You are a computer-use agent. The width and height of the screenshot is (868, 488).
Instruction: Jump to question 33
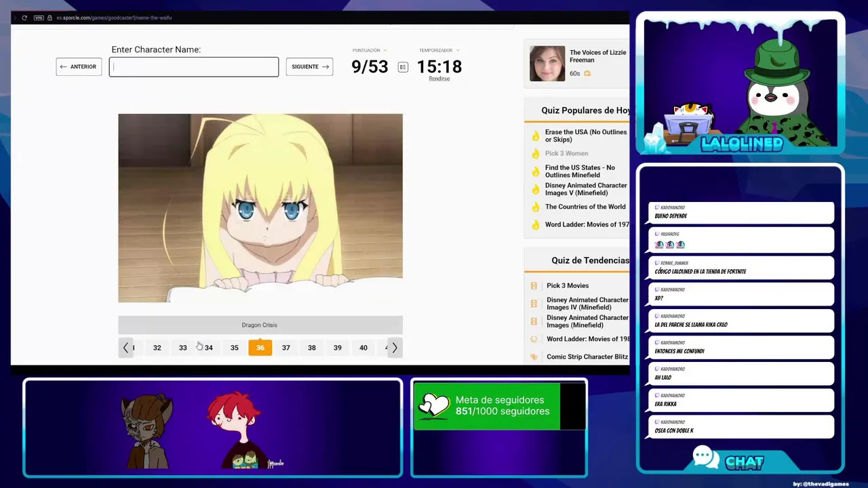tap(183, 348)
